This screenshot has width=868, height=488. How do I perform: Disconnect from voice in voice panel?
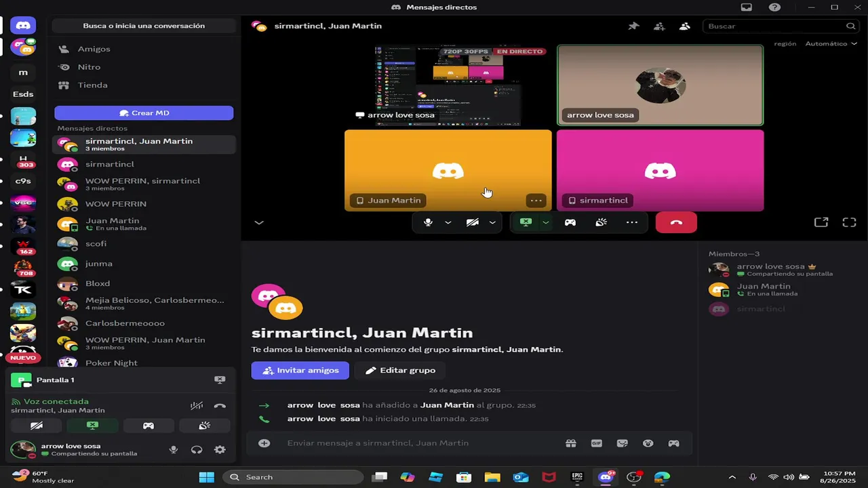220,406
